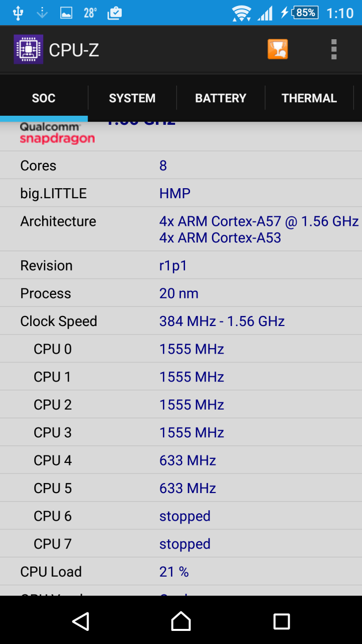Open the three-dot overflow menu

[334, 49]
